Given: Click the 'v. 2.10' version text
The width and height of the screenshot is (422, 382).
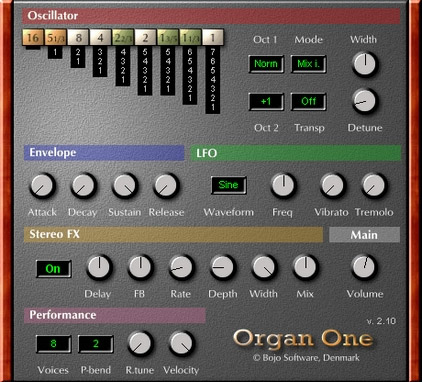Looking at the screenshot, I should tap(381, 321).
